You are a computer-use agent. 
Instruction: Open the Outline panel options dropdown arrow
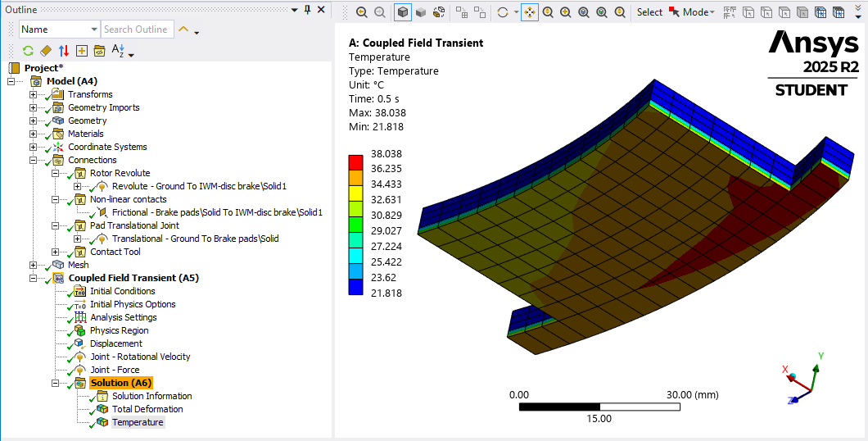coord(296,9)
